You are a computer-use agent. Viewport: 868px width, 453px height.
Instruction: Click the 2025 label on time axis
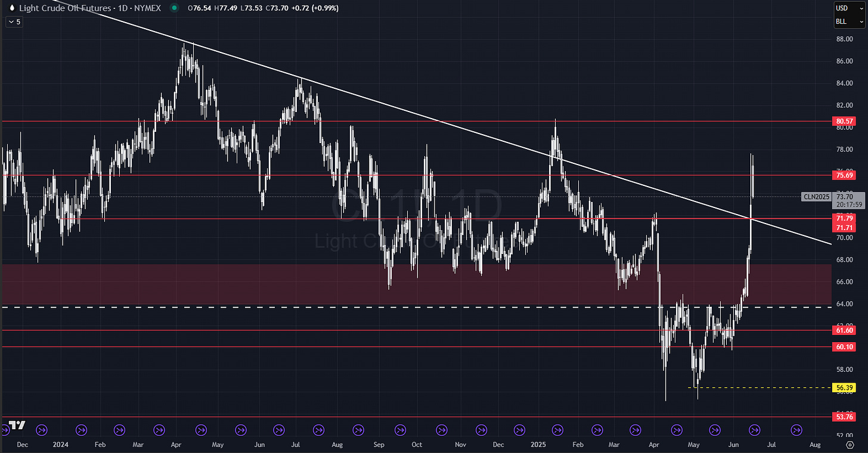pyautogui.click(x=538, y=445)
